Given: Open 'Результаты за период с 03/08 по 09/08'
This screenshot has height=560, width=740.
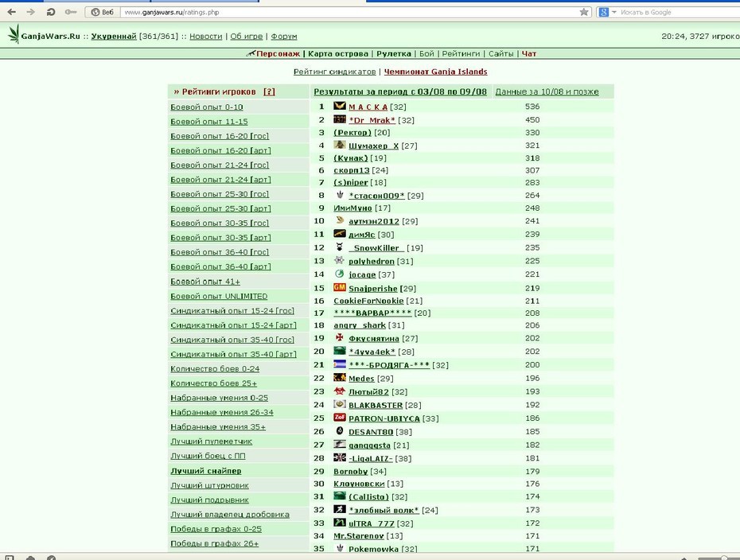Looking at the screenshot, I should tap(400, 92).
